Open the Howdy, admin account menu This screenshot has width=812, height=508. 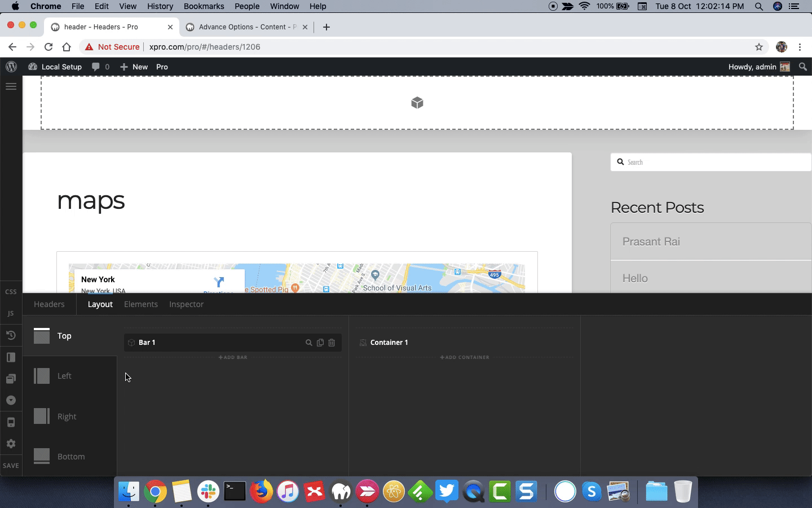(x=759, y=67)
